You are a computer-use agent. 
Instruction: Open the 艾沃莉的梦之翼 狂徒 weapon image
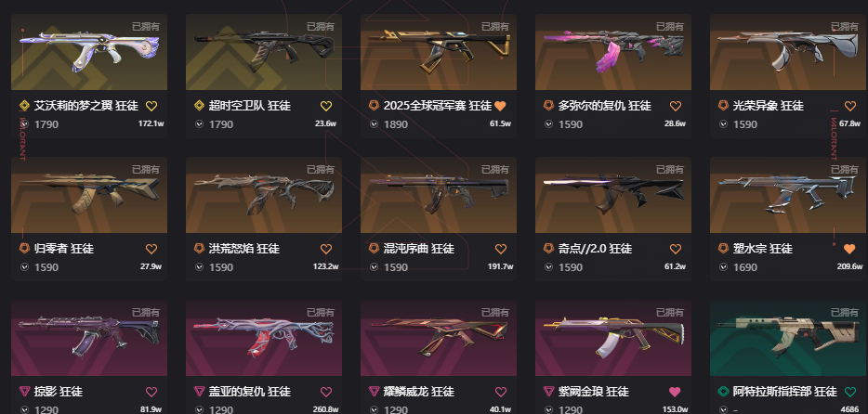coord(89,52)
